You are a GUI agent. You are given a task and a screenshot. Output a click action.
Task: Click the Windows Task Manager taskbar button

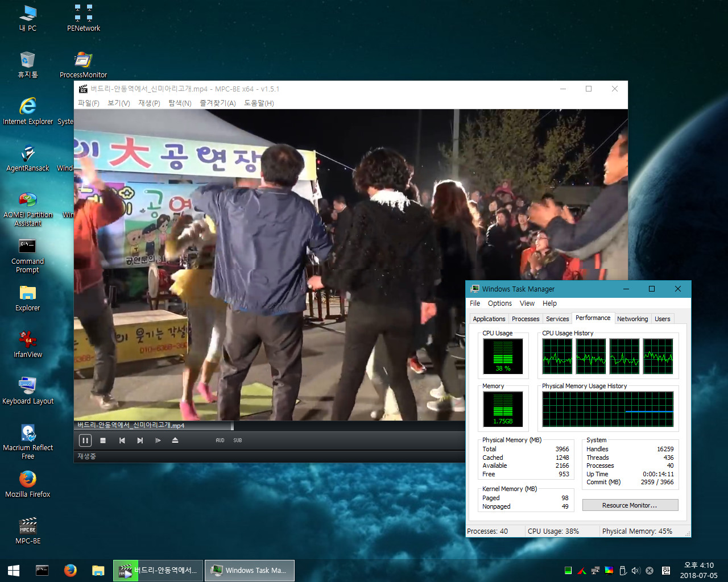coord(249,570)
